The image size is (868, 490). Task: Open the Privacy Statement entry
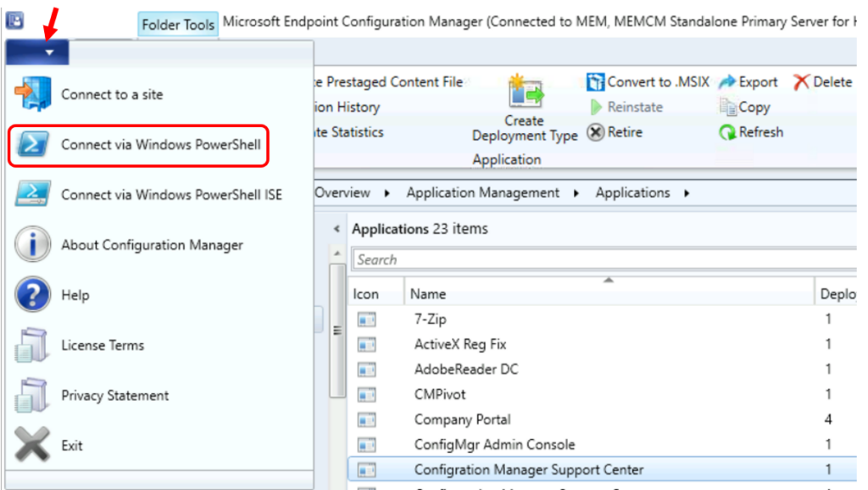115,395
